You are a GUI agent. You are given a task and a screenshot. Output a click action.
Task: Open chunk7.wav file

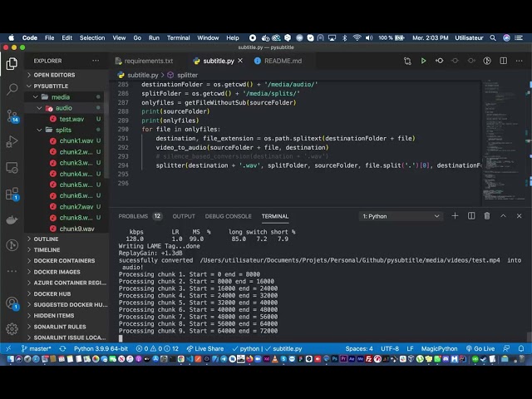coord(76,207)
